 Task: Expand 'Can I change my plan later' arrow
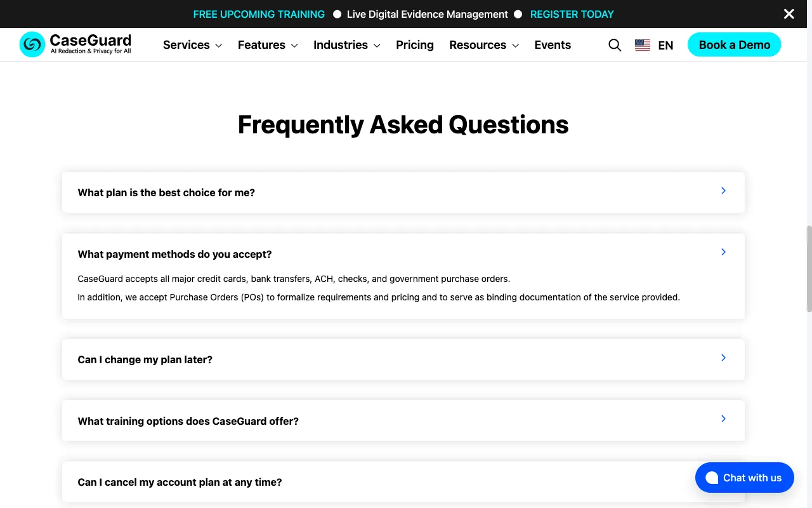click(x=723, y=358)
